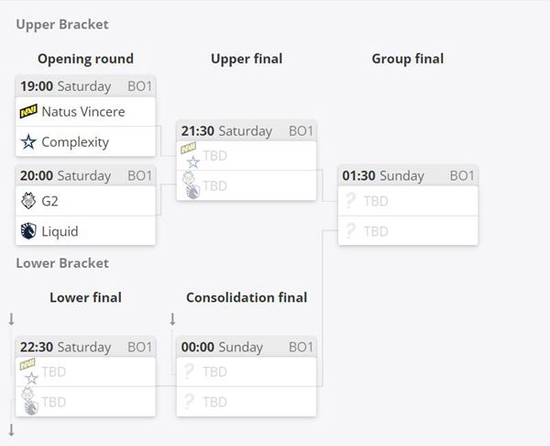Click the faded NaVi logo in Lower final
550x446 pixels.
coord(27,364)
